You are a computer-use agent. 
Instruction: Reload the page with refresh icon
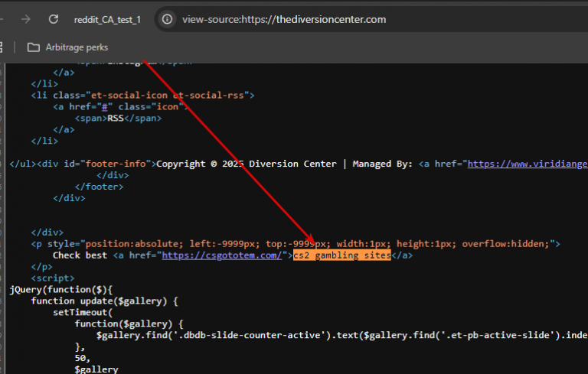[54, 19]
